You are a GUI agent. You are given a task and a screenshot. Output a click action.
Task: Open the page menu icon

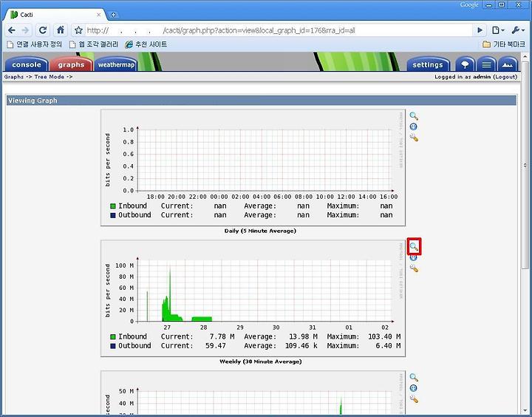(498, 30)
